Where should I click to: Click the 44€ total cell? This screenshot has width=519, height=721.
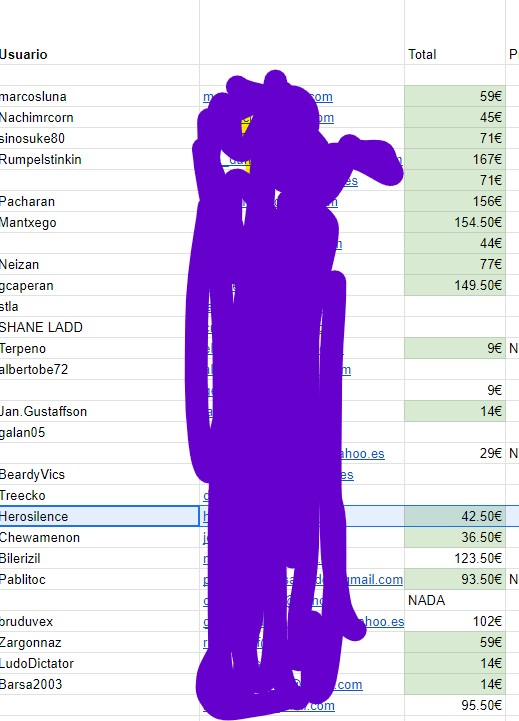point(455,243)
